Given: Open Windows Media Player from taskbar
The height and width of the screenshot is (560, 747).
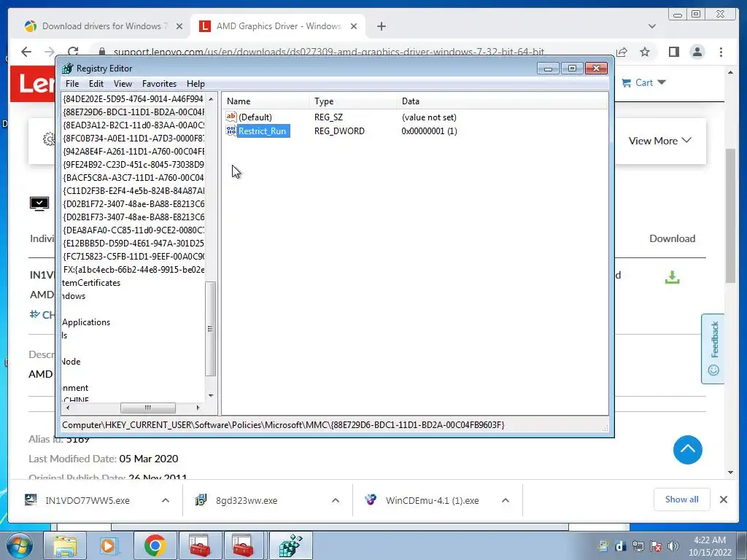Looking at the screenshot, I should pos(109,545).
